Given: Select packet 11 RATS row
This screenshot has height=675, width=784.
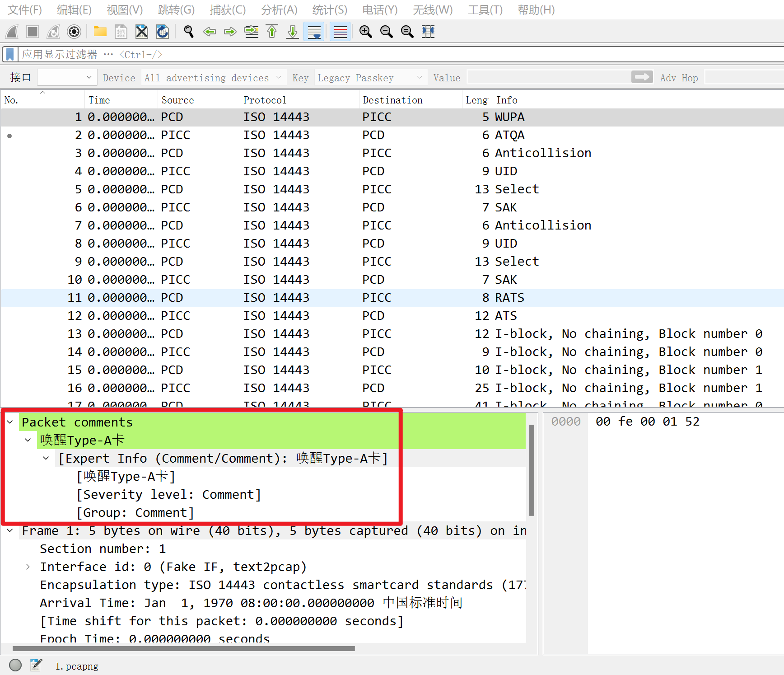Looking at the screenshot, I should click(392, 298).
